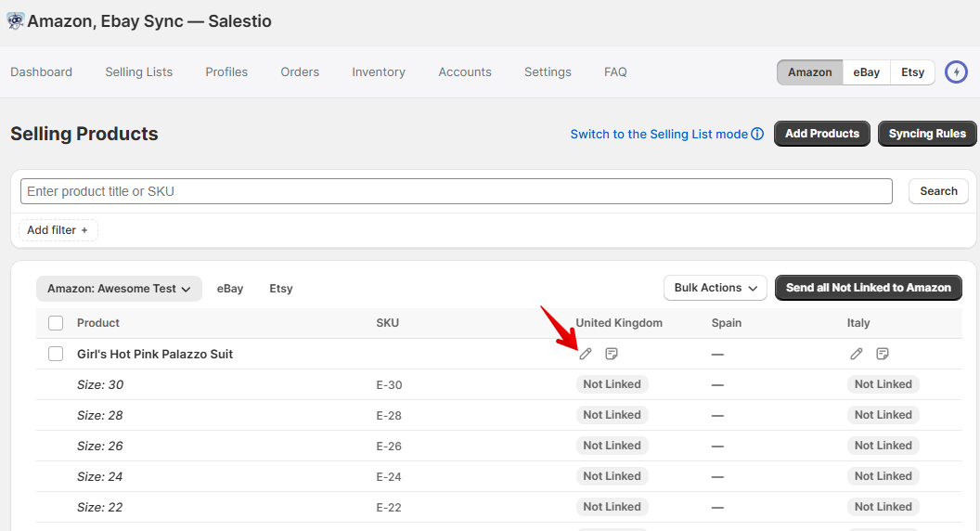Click the United Kingdom column header

[x=619, y=323]
